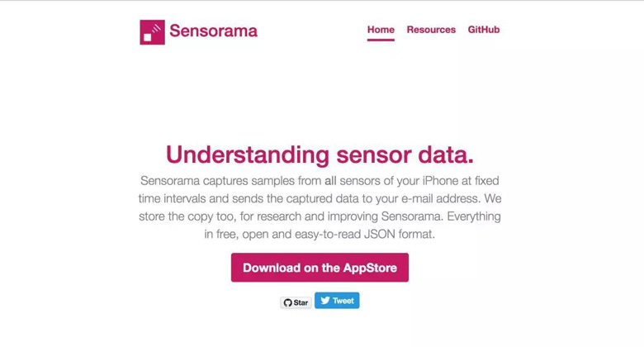Click the 'Understanding sensor data.' headline
This screenshot has height=347, width=644.
tap(320, 154)
